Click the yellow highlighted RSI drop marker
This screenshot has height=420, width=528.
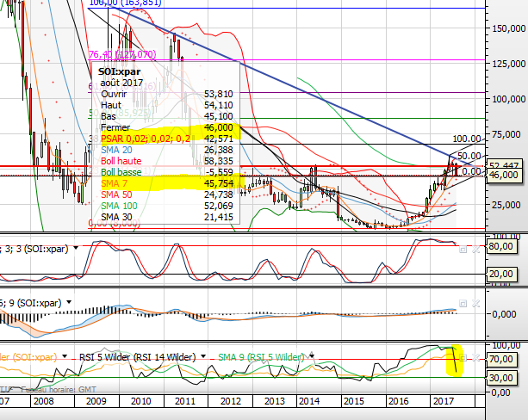tap(454, 360)
